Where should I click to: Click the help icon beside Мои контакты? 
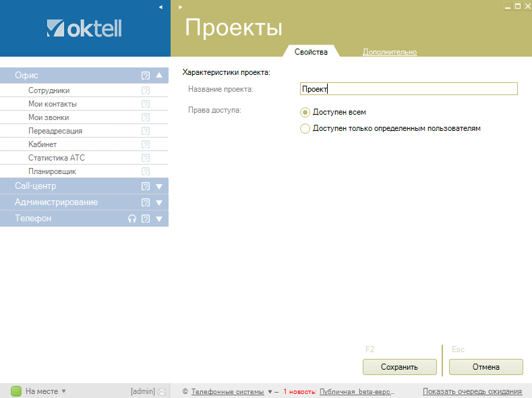point(145,104)
